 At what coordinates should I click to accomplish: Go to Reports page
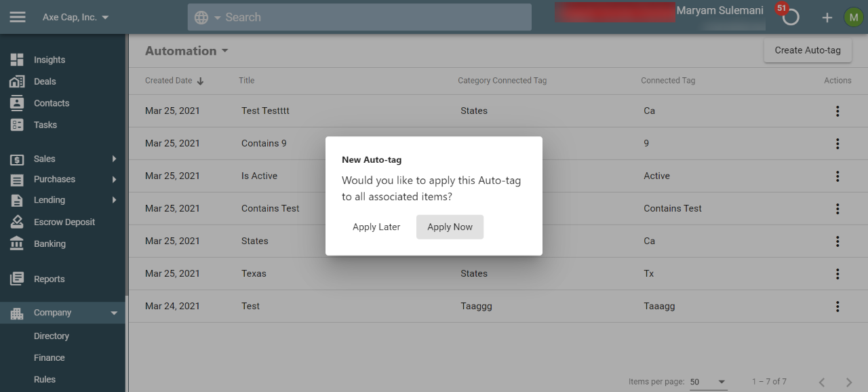click(x=50, y=279)
